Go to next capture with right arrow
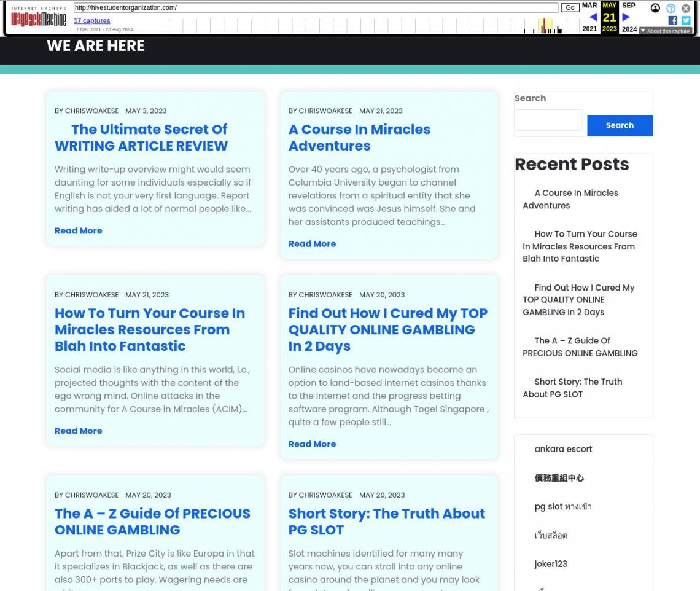700x591 pixels. [x=626, y=17]
